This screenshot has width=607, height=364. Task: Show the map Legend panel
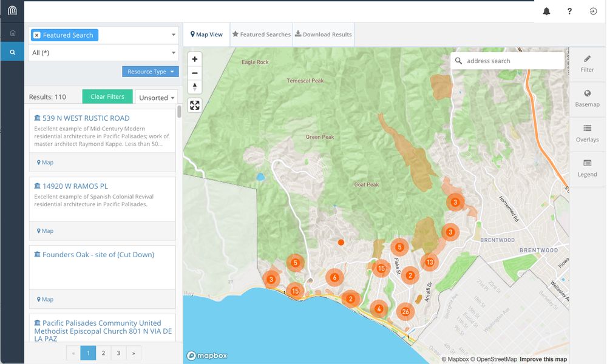tap(587, 168)
